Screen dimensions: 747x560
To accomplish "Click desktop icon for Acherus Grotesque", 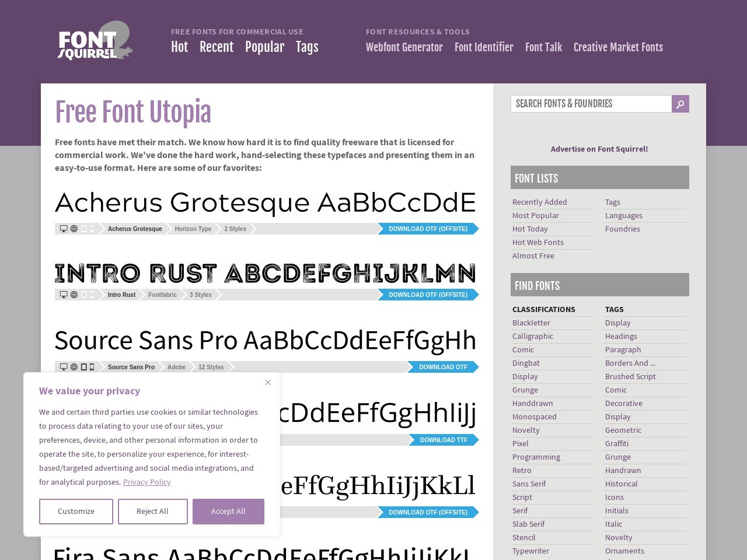I will pos(64,229).
